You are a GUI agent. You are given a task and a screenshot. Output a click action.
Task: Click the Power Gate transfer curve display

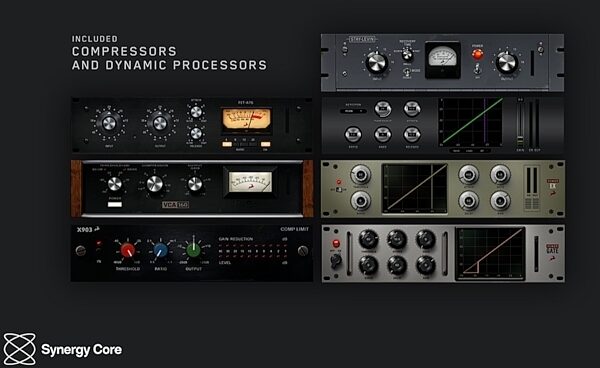point(490,253)
